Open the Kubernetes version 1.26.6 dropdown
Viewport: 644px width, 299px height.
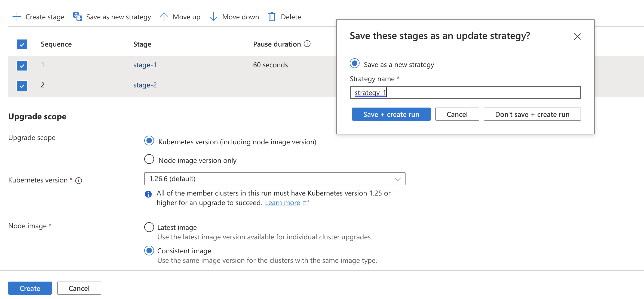click(275, 179)
